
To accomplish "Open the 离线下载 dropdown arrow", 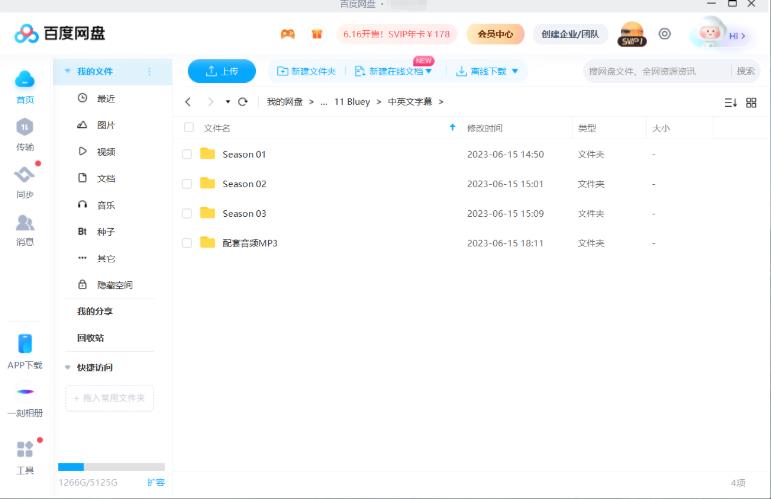I will tap(515, 72).
